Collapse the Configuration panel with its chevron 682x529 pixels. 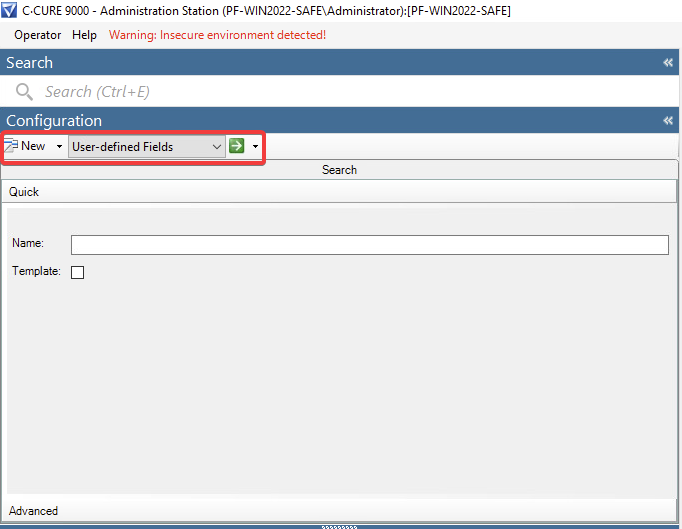[x=668, y=121]
